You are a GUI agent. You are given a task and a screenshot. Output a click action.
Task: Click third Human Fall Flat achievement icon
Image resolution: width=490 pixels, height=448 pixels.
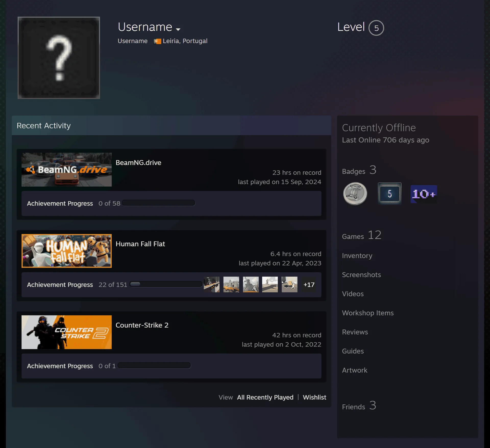tap(251, 285)
